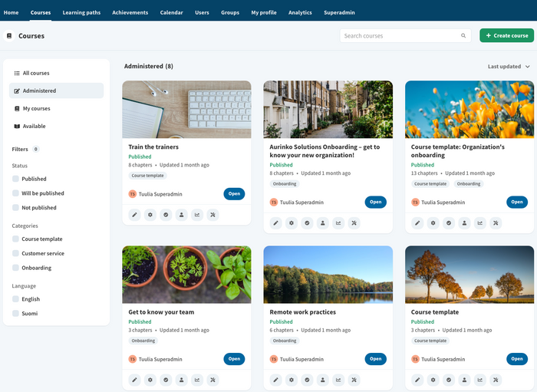537x392 pixels.
Task: Expand the Last updated sort dropdown
Action: pos(509,67)
